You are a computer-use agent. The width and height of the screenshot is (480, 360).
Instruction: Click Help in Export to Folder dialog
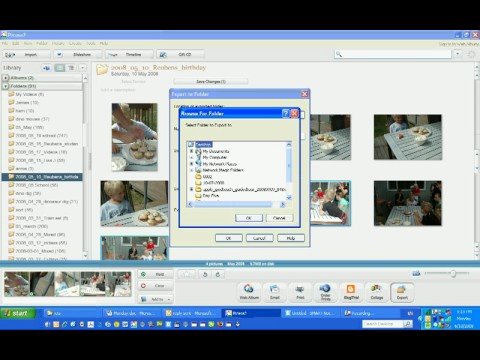coord(291,238)
